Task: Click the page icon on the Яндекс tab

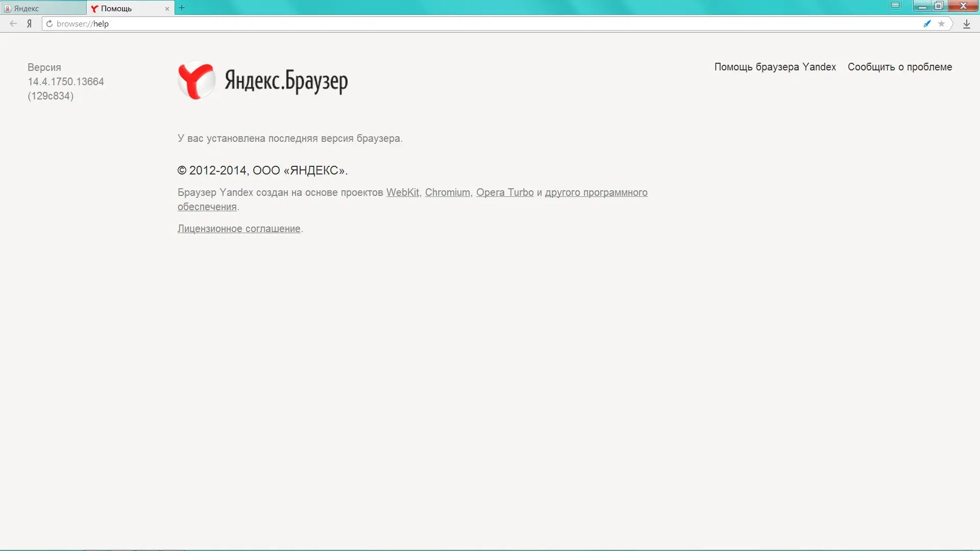Action: [7, 8]
